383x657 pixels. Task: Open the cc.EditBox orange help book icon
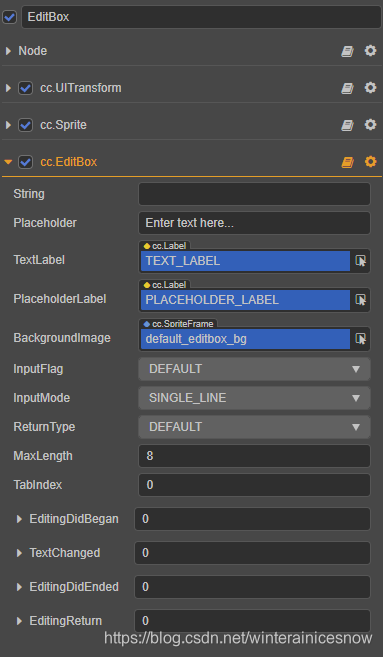[347, 162]
